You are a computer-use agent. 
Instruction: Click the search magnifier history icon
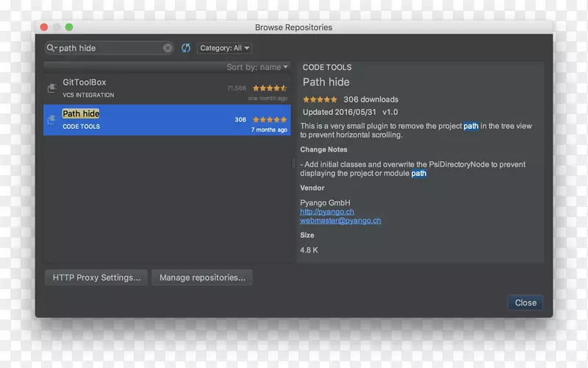click(52, 48)
